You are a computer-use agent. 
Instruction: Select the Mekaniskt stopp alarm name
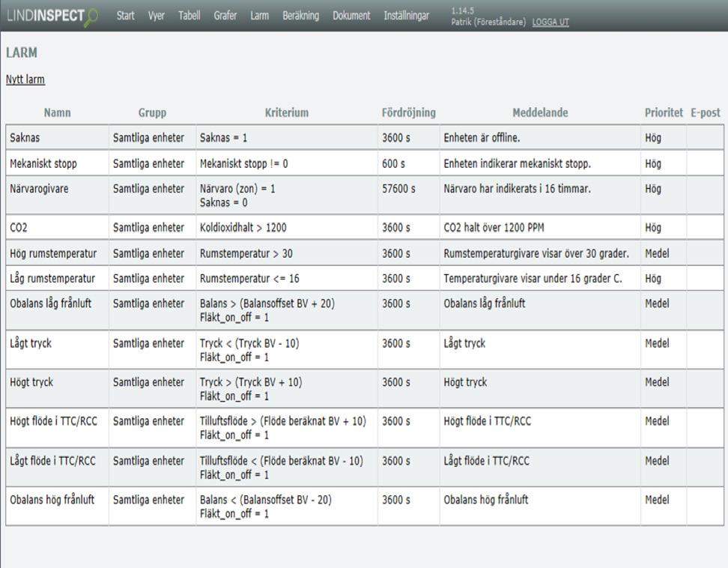43,163
